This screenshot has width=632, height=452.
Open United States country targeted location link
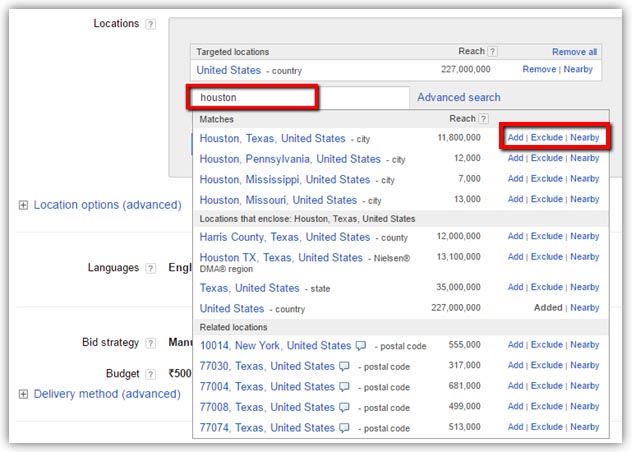[x=229, y=70]
